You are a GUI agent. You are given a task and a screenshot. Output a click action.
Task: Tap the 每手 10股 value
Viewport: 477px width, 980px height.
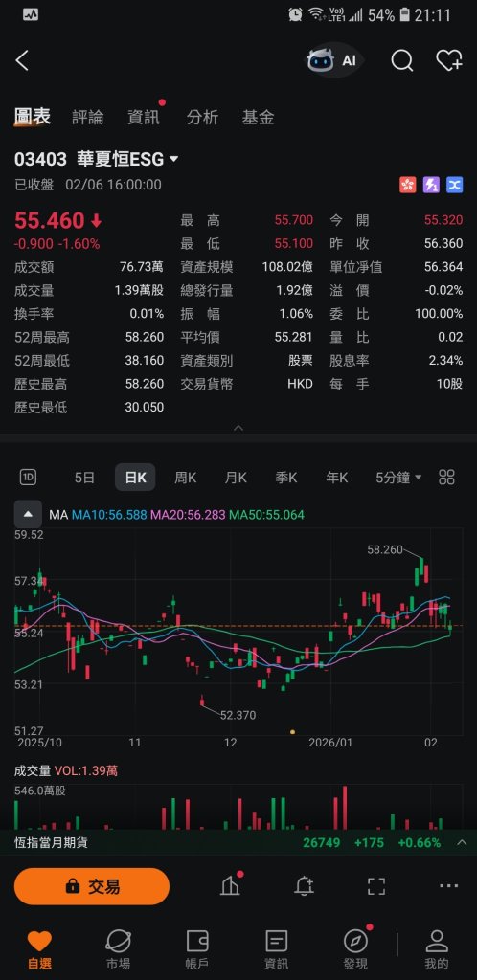(449, 384)
